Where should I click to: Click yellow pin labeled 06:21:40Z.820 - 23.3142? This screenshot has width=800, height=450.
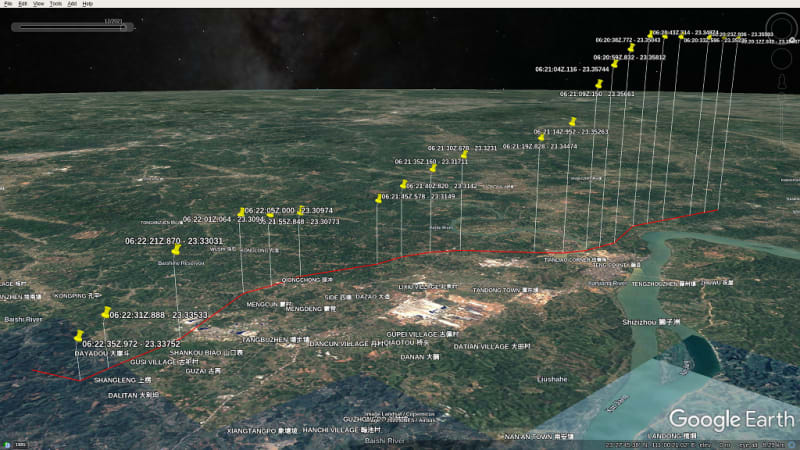(x=404, y=184)
